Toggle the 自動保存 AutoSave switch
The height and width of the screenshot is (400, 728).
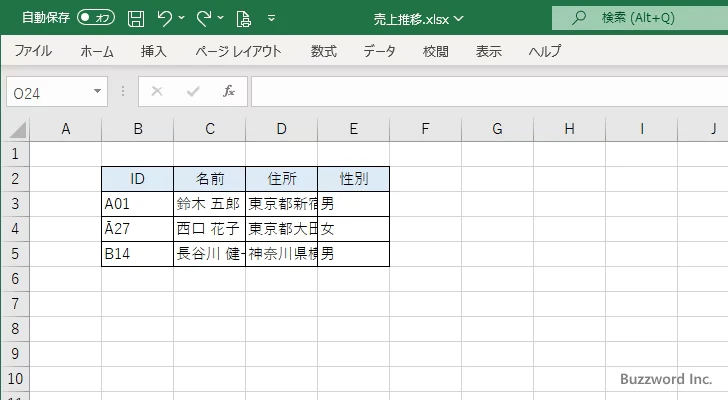96,18
